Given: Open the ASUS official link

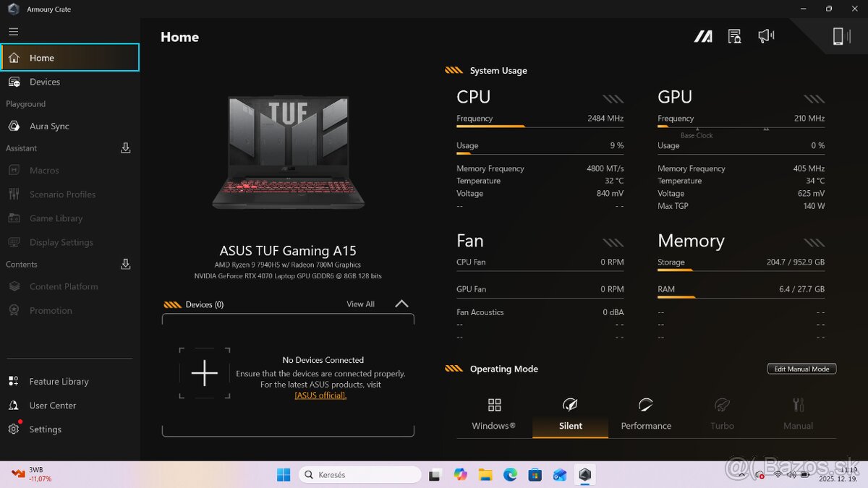Looking at the screenshot, I should click(320, 395).
